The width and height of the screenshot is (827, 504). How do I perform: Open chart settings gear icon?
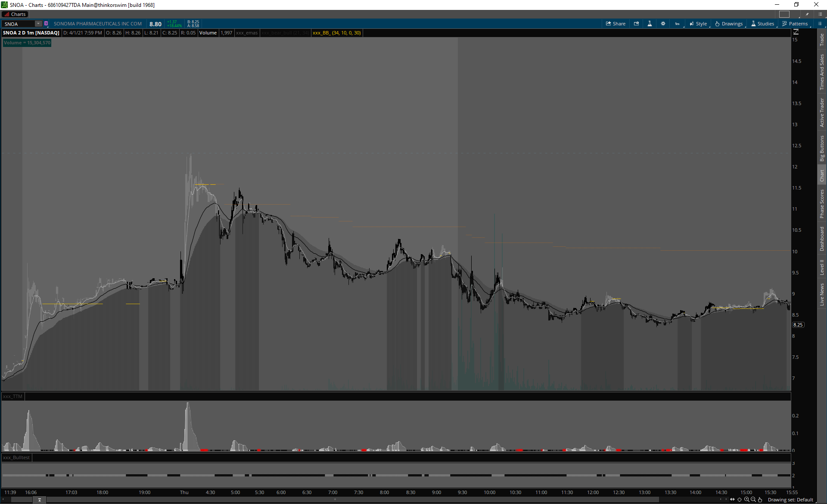pos(663,24)
